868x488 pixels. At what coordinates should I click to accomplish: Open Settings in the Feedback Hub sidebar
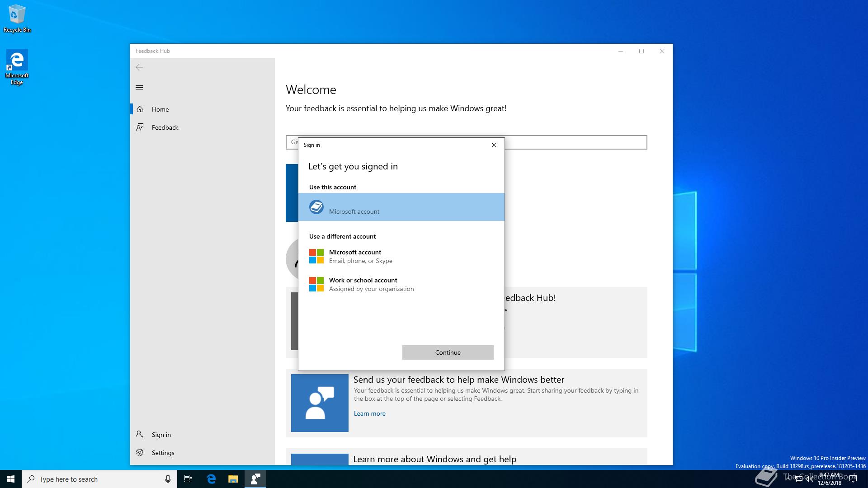[203, 453]
